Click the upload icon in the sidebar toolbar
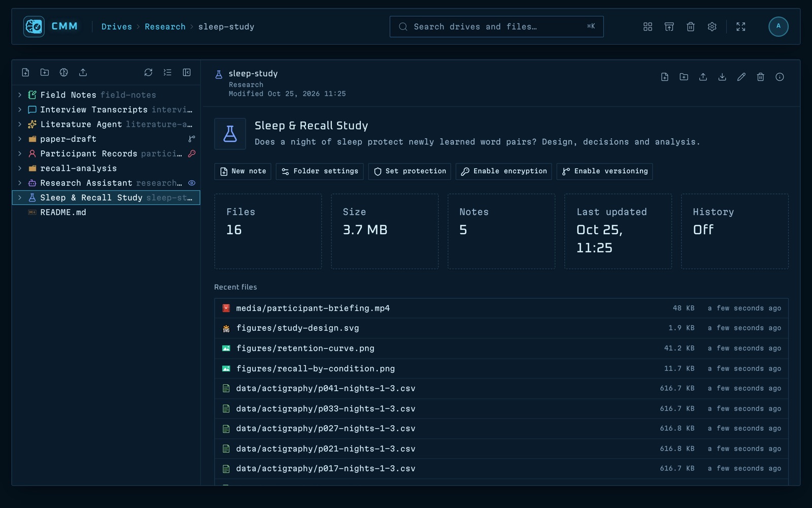 click(83, 73)
